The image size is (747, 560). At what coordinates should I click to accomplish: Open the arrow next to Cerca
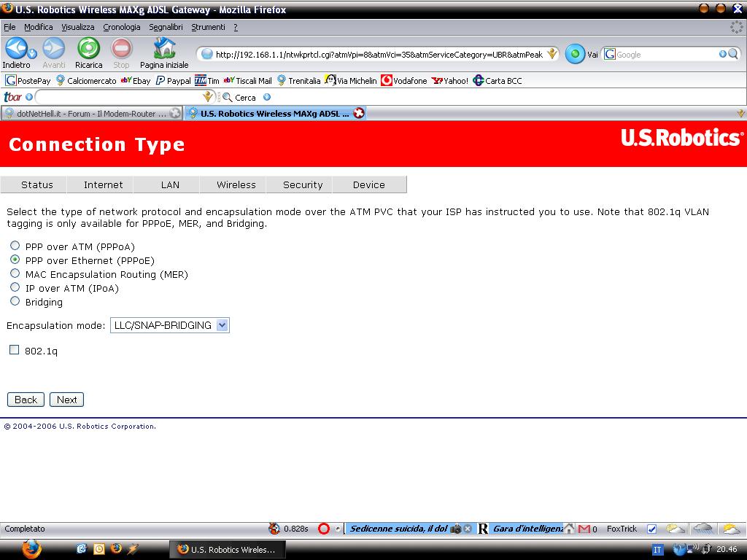pos(267,97)
